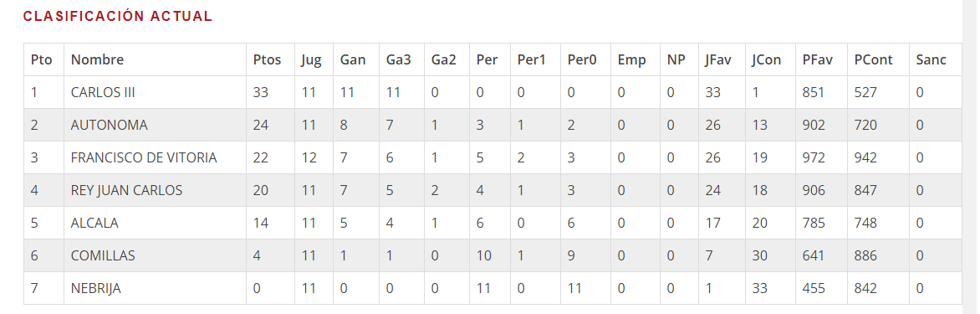
Task: Select the COMILLAS team name
Action: click(x=103, y=255)
